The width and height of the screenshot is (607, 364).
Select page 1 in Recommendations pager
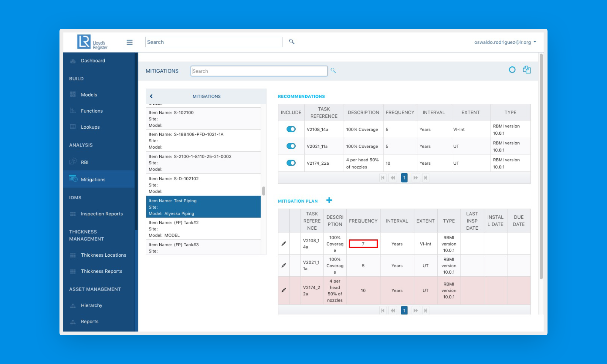pos(404,178)
